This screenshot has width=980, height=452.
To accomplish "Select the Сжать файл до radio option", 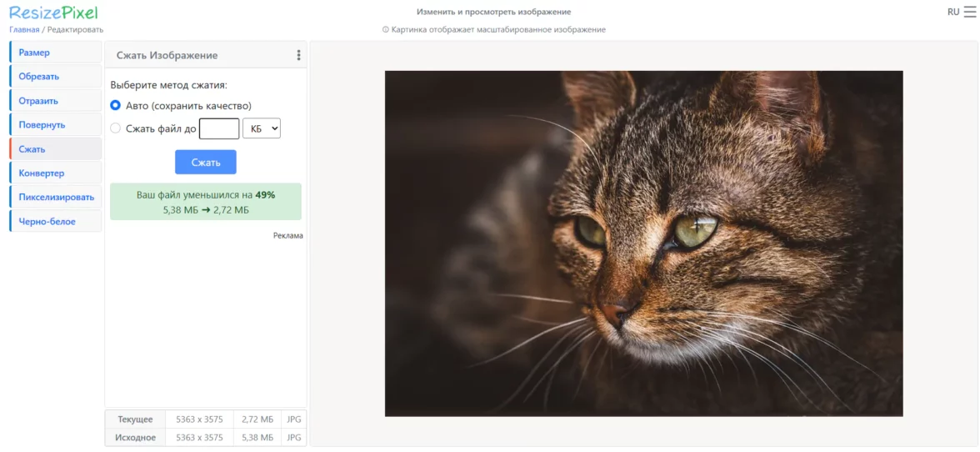I will [116, 128].
